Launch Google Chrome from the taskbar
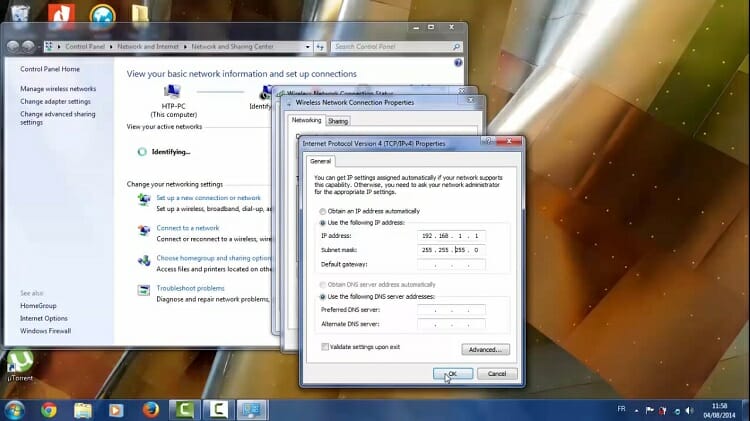 coord(48,410)
